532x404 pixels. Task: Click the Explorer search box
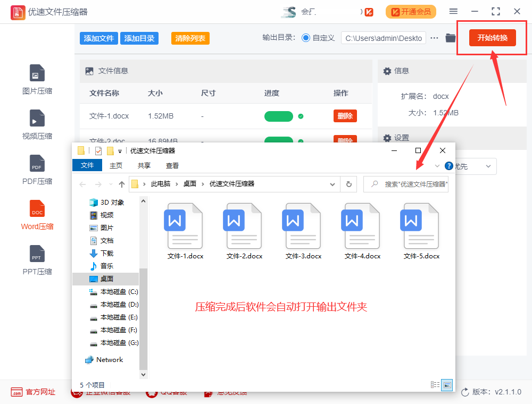[406, 184]
